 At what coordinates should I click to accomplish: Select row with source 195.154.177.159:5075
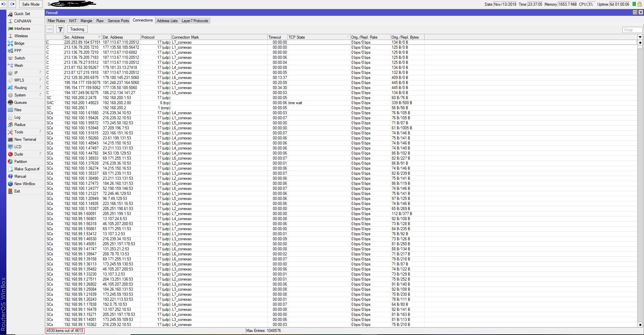pos(341,83)
